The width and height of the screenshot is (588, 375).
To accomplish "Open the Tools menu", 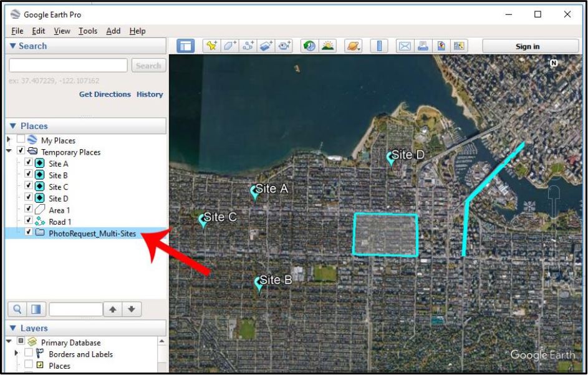I will pyautogui.click(x=88, y=31).
